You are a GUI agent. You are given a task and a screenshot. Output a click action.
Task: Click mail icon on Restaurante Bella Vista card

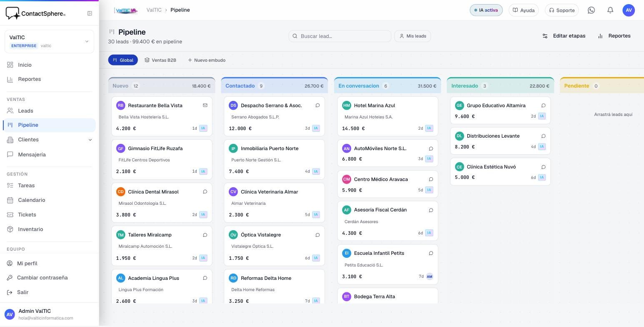[205, 106]
